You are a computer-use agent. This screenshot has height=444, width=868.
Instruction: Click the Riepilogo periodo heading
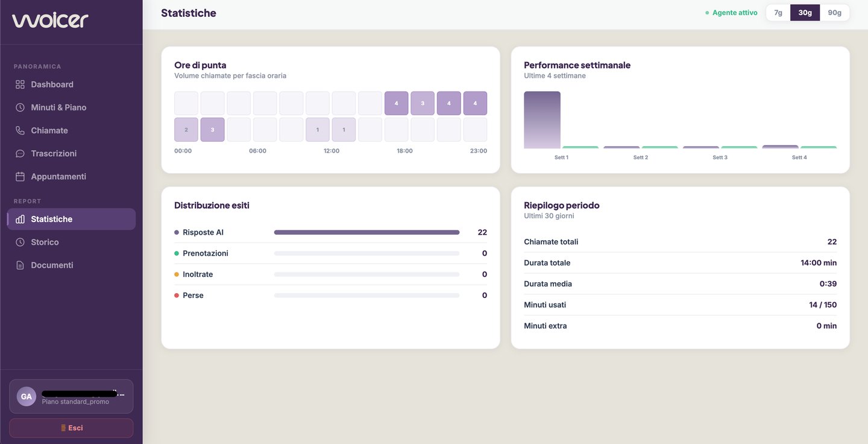(562, 205)
